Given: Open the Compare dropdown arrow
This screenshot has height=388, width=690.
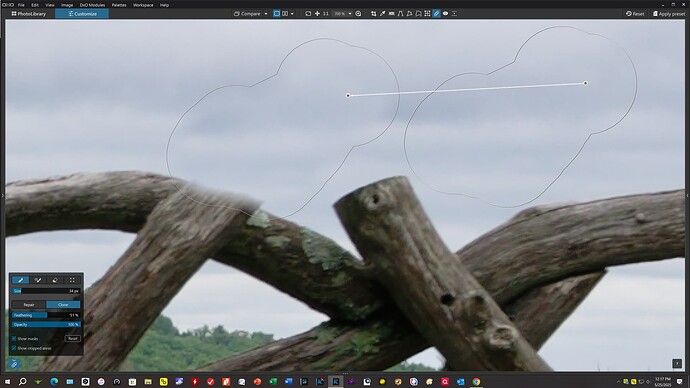Looking at the screenshot, I should pyautogui.click(x=266, y=14).
